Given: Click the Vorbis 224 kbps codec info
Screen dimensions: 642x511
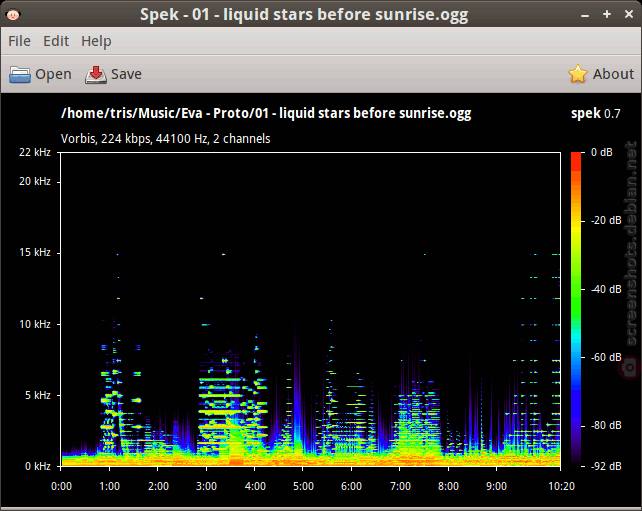Looking at the screenshot, I should pyautogui.click(x=165, y=139).
